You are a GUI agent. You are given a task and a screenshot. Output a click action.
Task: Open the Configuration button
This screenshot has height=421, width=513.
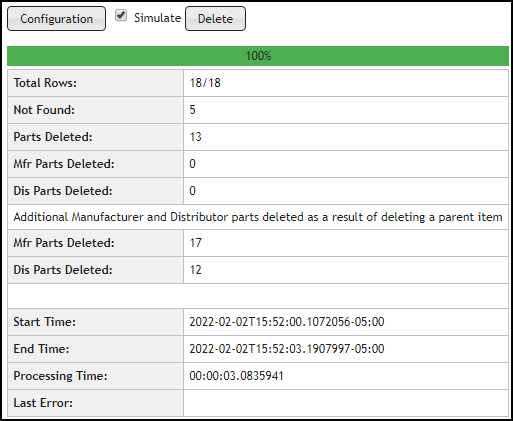[56, 19]
